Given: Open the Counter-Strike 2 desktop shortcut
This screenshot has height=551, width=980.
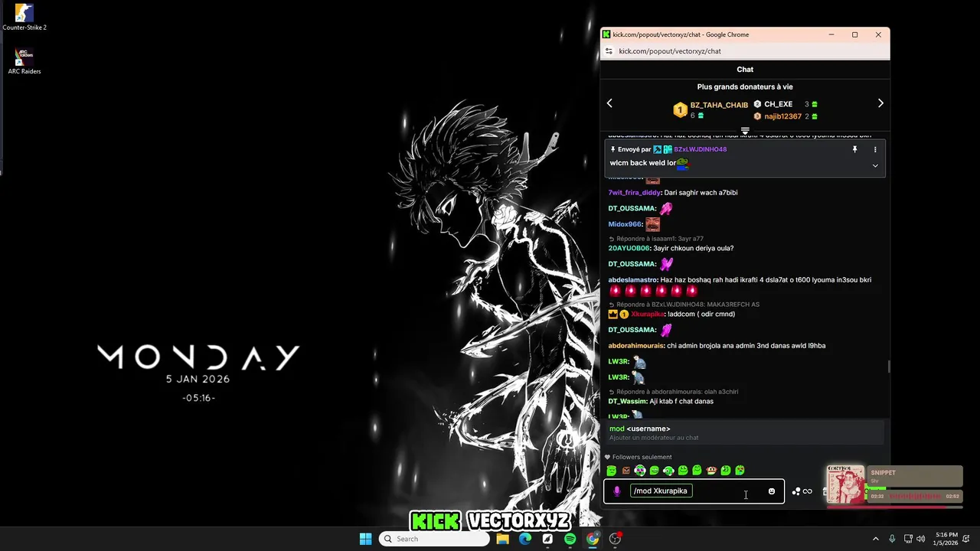Looking at the screenshot, I should pyautogui.click(x=24, y=18).
